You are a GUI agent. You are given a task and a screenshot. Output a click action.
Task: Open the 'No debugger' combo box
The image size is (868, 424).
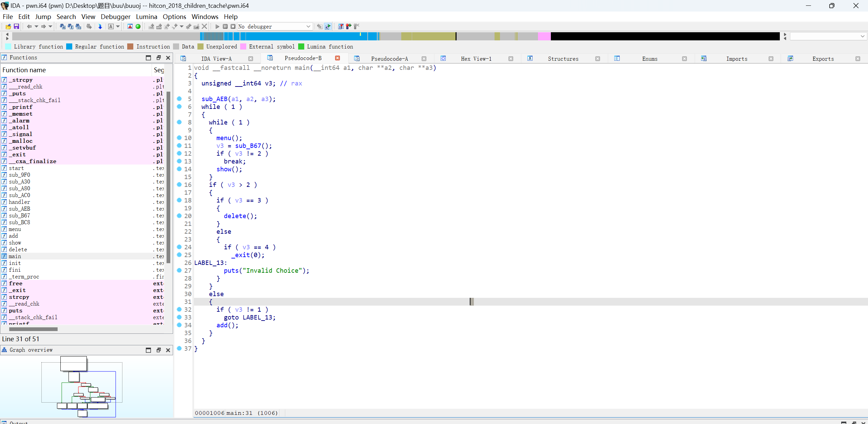274,26
